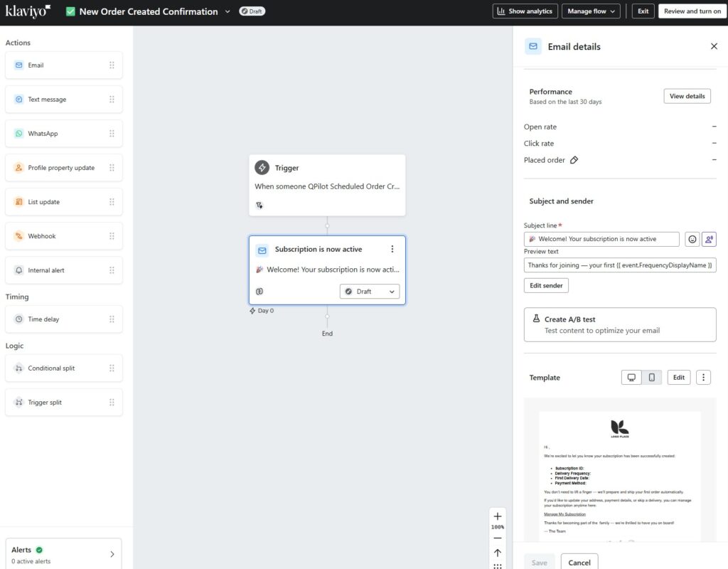Click the Review and turn on button
The width and height of the screenshot is (728, 569).
coord(692,11)
